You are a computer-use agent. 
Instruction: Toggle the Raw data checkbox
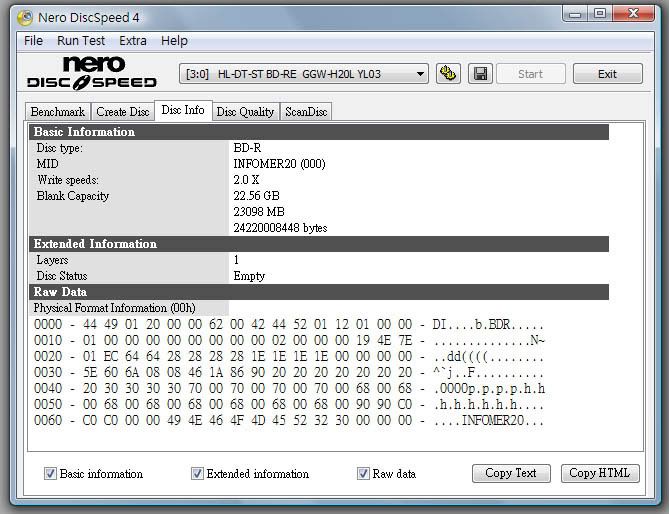coord(363,473)
